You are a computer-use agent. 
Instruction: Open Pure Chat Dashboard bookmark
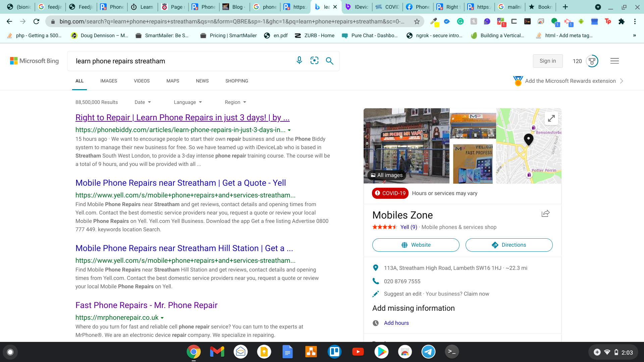(370, 36)
